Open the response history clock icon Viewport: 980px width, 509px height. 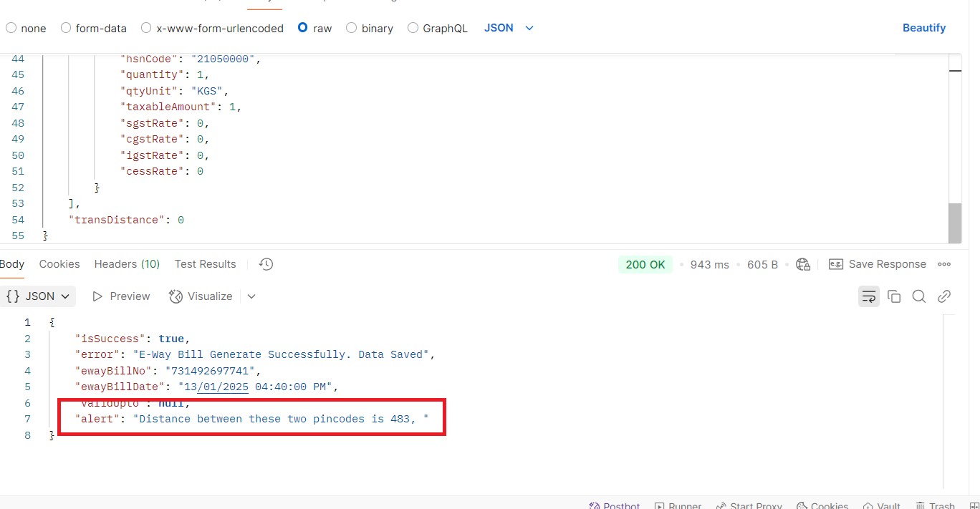pyautogui.click(x=266, y=264)
